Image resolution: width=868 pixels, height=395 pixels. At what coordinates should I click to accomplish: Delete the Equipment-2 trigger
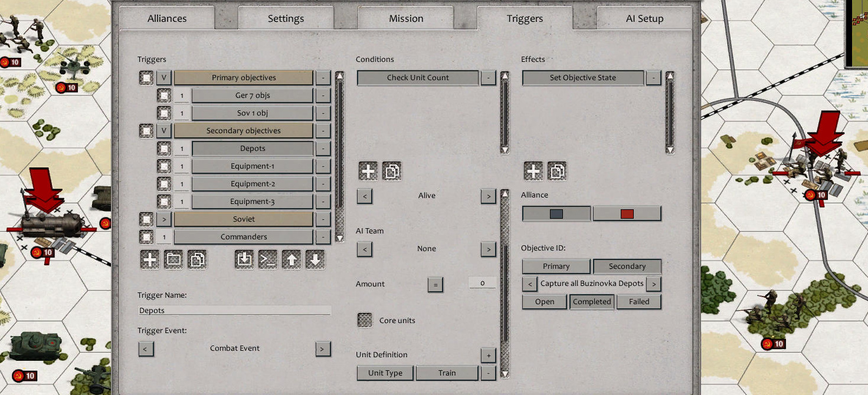(x=323, y=184)
